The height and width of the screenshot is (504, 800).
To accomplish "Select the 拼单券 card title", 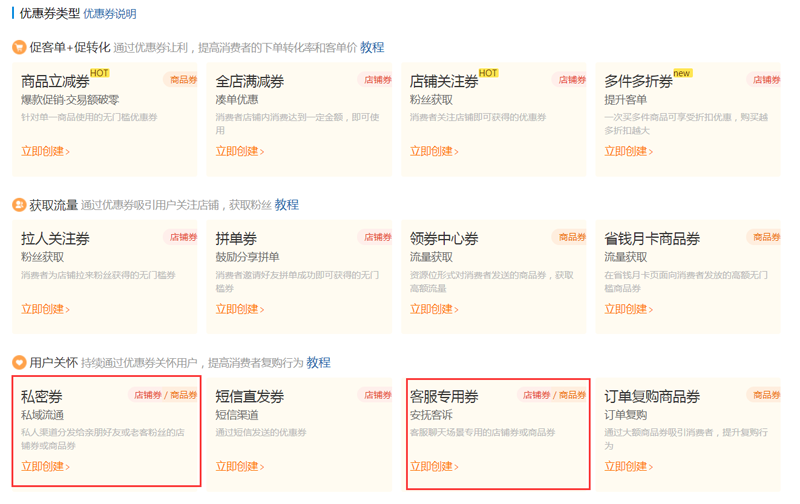I will pos(236,239).
